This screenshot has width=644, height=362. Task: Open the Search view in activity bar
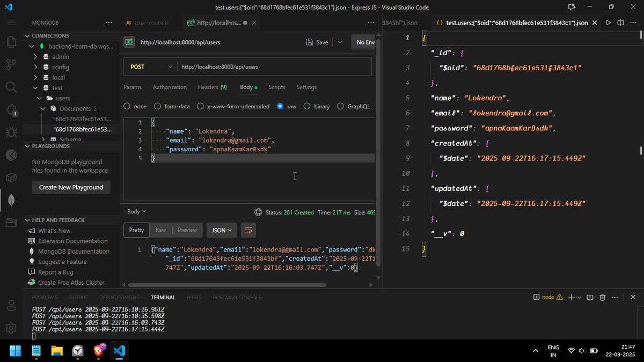(11, 87)
